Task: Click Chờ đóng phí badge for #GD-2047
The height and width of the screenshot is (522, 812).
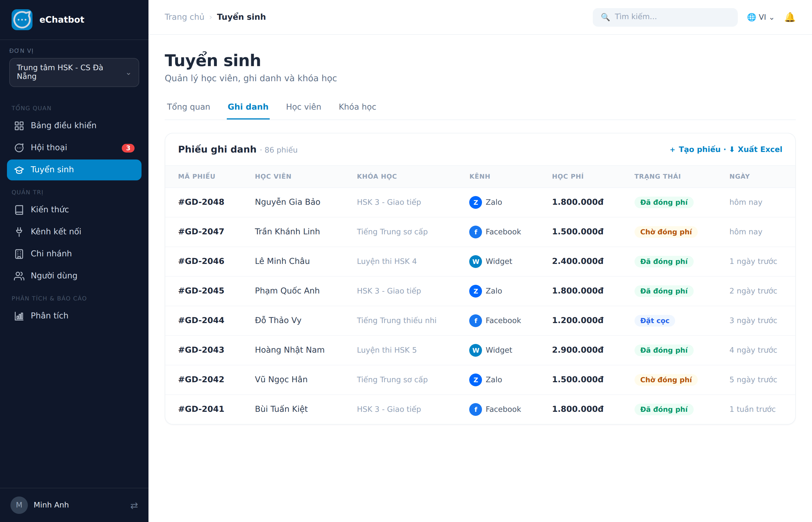Action: 666,232
